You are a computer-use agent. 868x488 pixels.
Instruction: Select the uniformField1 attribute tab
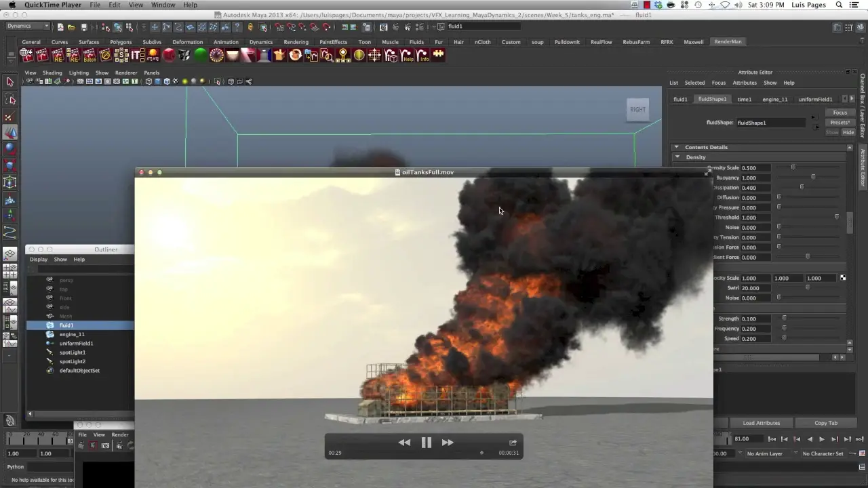pyautogui.click(x=815, y=99)
